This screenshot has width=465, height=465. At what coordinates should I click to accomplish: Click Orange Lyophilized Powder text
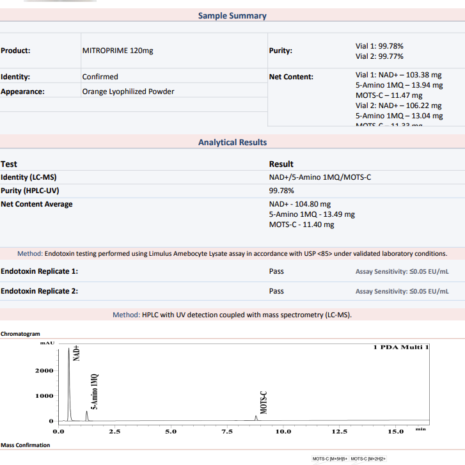(x=128, y=91)
